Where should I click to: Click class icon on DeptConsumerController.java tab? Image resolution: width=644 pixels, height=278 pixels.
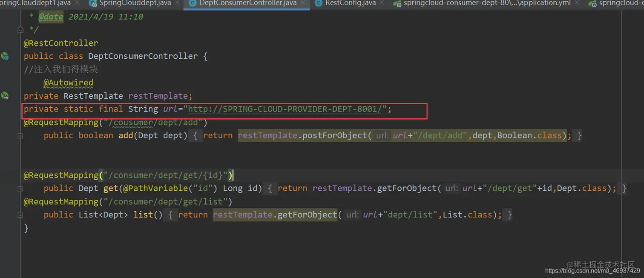193,3
